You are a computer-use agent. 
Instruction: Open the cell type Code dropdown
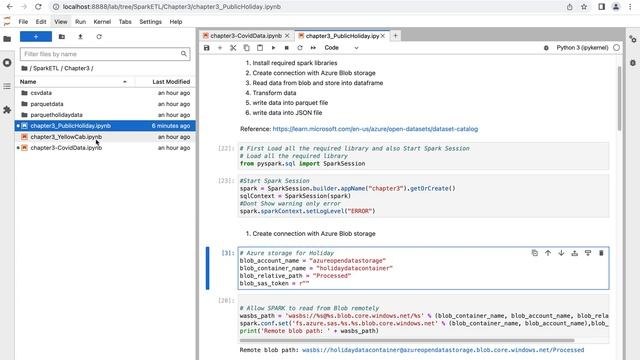341,48
